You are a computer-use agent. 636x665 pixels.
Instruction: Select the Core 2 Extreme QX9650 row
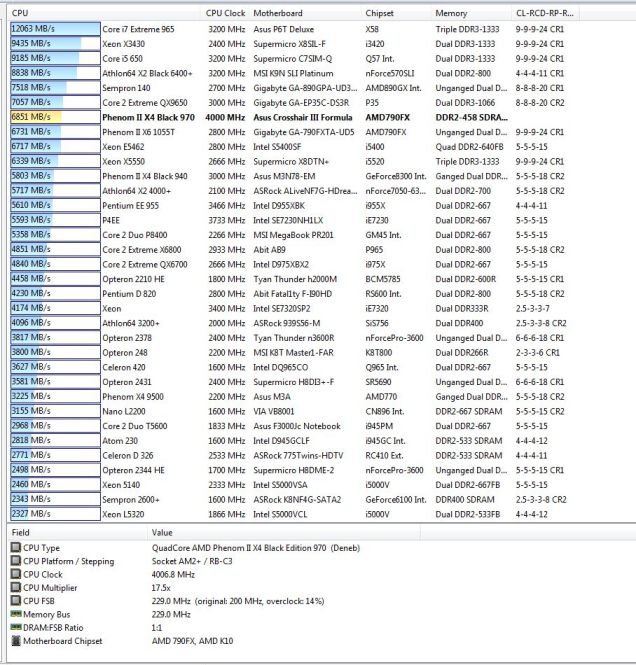click(295, 103)
